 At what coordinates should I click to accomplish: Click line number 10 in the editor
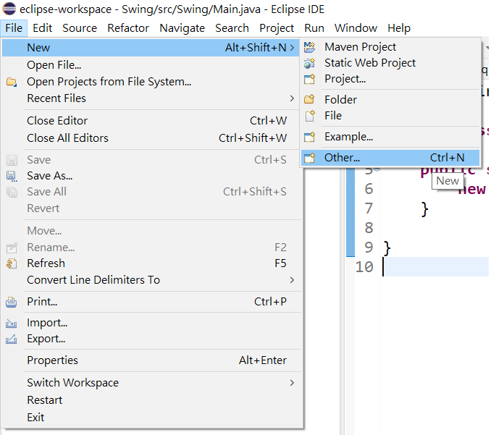364,267
